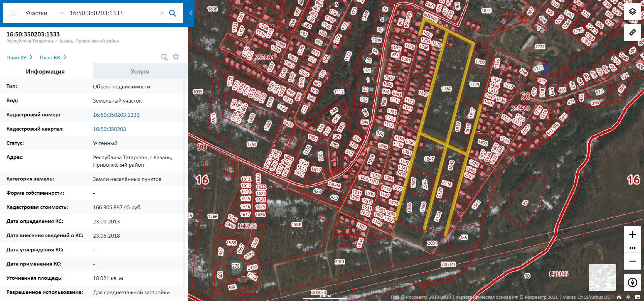Toggle the favorite star for this parcel
The width and height of the screenshot is (644, 301).
[x=176, y=57]
